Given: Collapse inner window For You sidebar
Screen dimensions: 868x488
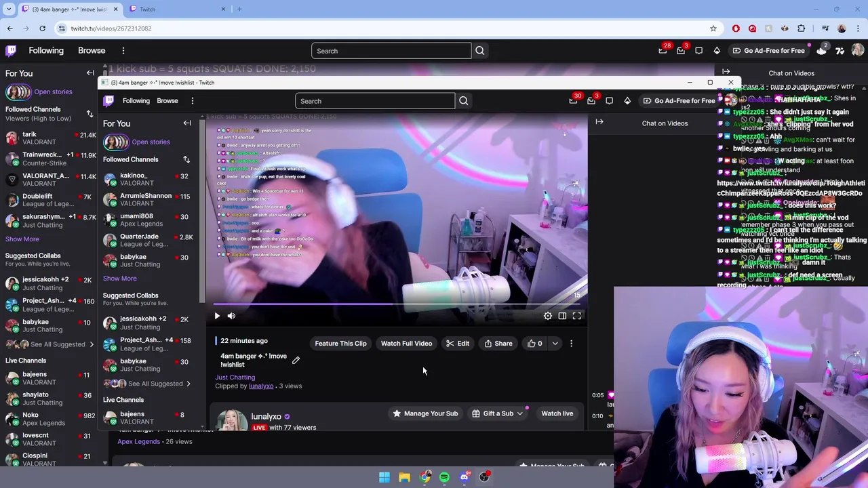Looking at the screenshot, I should click(x=187, y=123).
